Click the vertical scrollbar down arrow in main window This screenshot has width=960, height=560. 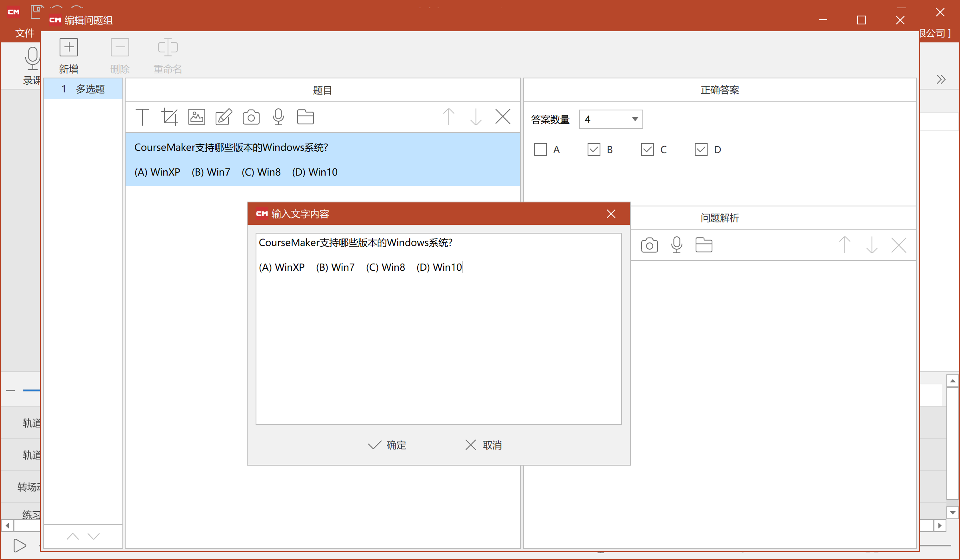tap(953, 512)
